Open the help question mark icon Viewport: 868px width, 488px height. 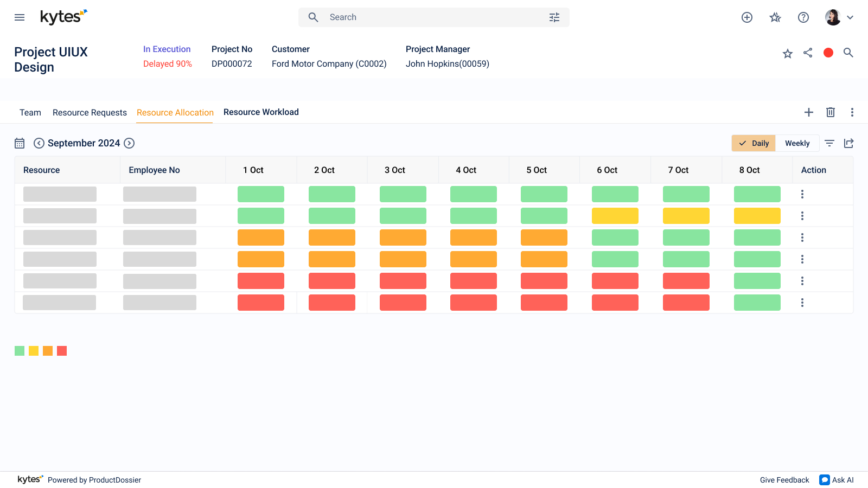tap(803, 17)
